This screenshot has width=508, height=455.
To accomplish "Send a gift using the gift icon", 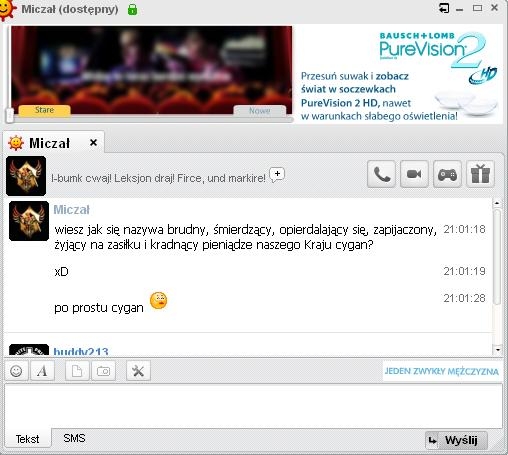I will point(480,174).
